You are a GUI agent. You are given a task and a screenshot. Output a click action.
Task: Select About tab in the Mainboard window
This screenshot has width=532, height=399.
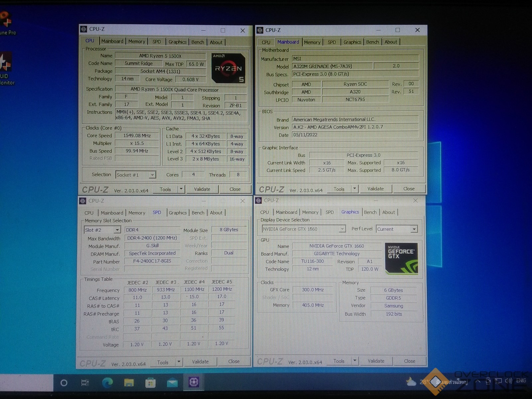pyautogui.click(x=391, y=42)
